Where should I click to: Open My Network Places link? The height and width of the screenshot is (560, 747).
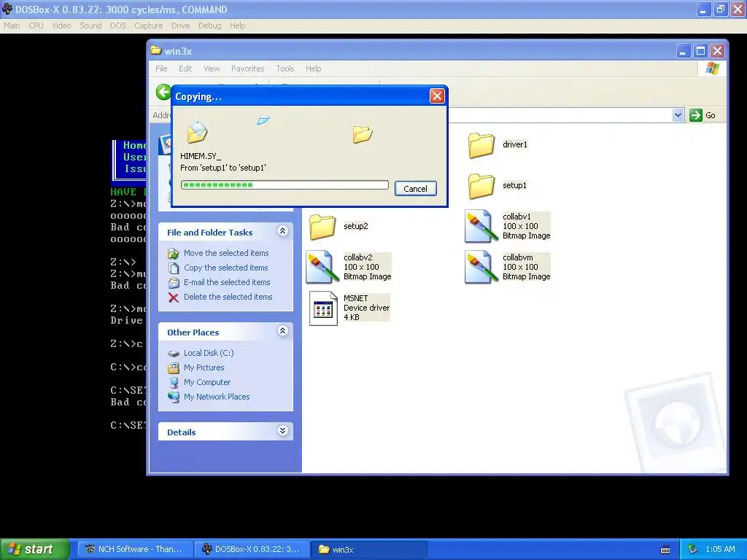217,397
